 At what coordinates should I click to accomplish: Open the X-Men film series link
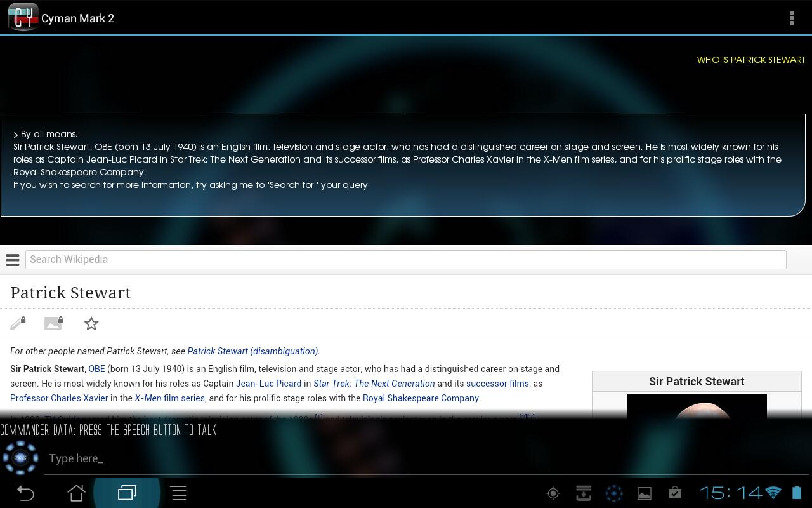169,398
